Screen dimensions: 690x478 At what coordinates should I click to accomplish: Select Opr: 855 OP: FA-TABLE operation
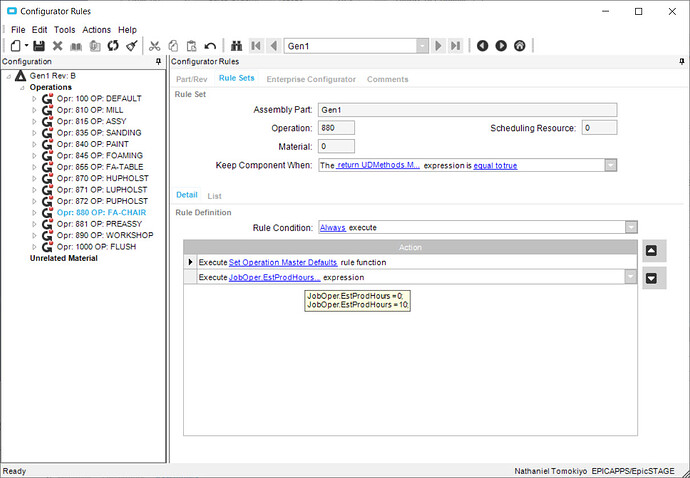(x=100, y=167)
